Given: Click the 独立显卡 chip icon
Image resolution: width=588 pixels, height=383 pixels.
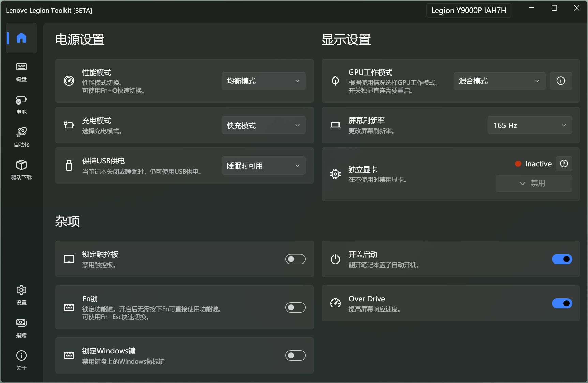Looking at the screenshot, I should coord(335,174).
